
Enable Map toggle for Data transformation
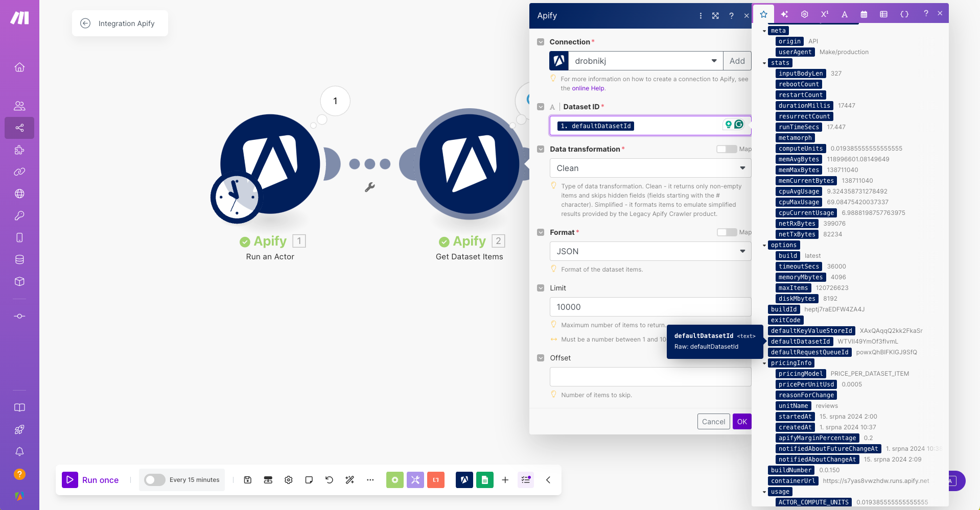(726, 149)
